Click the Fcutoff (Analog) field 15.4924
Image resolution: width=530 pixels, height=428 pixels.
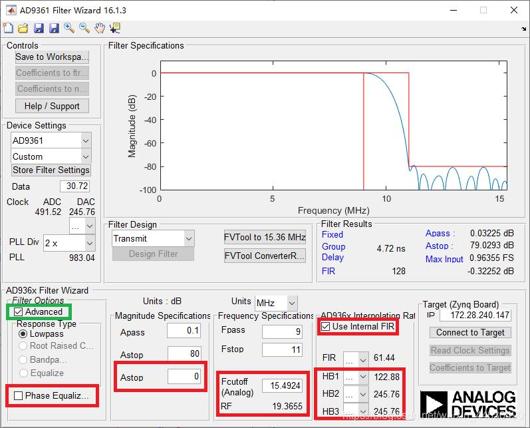tap(282, 385)
